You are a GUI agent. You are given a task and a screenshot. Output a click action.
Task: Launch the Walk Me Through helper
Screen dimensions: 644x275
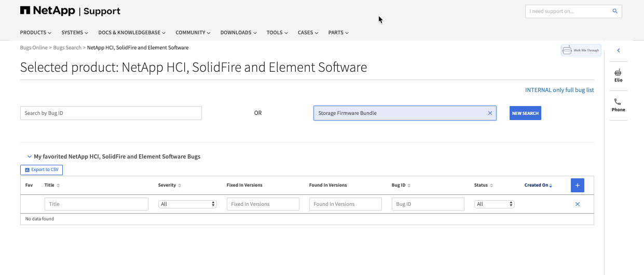(x=581, y=50)
